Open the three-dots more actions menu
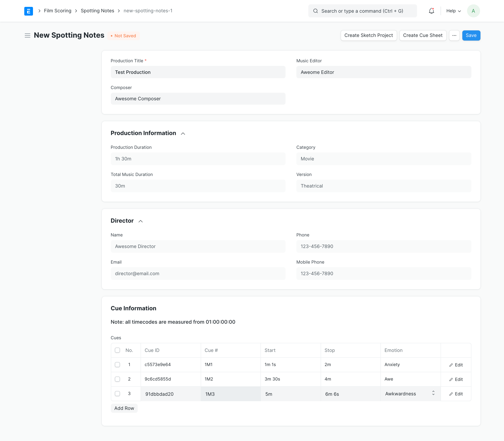 click(454, 35)
